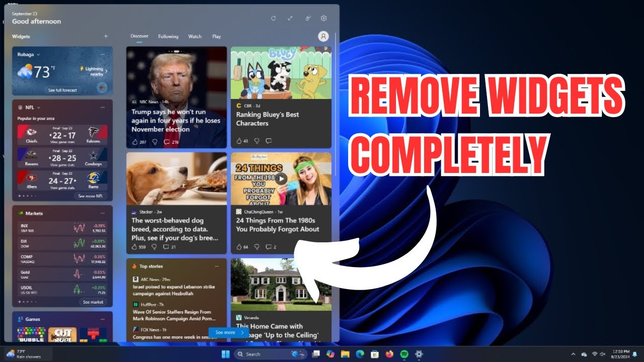Open DJI DOW market row
Viewport: 644px width, 362px height.
coord(63,243)
